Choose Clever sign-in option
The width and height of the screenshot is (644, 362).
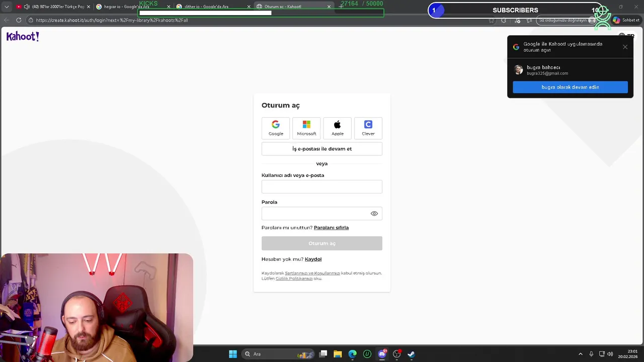click(368, 128)
